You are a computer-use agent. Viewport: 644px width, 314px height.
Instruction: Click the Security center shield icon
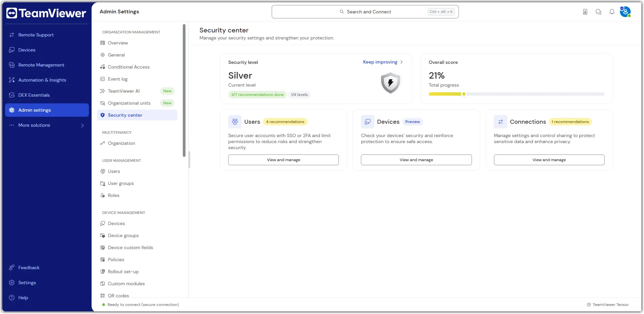pos(103,115)
